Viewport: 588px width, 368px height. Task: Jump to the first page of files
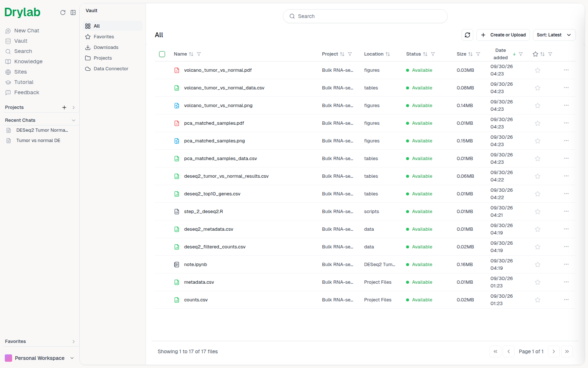click(x=495, y=351)
